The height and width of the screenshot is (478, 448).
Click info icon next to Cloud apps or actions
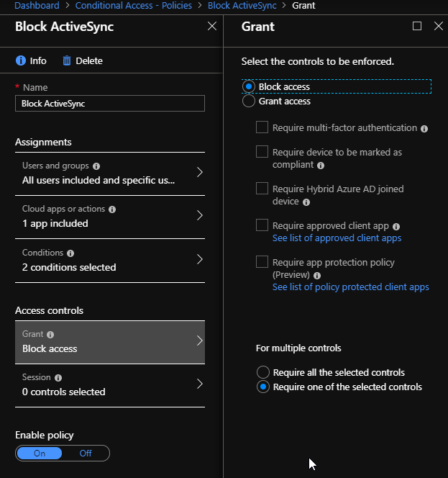click(112, 209)
